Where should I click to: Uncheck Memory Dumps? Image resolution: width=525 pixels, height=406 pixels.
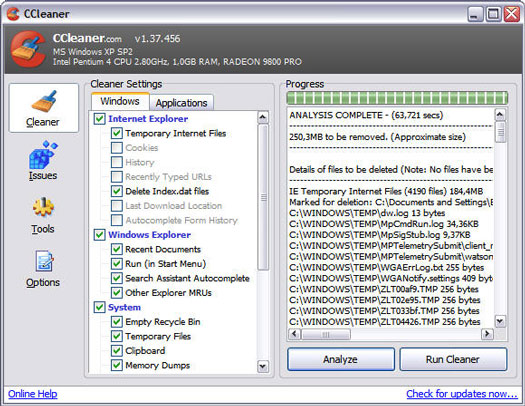click(x=117, y=365)
